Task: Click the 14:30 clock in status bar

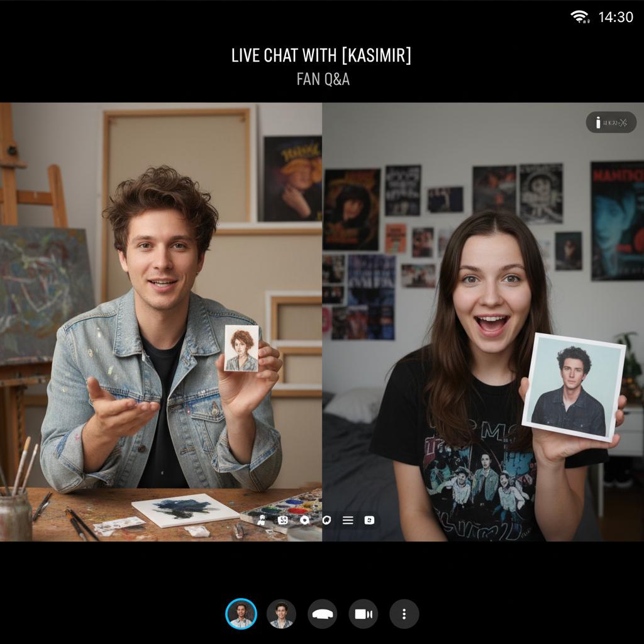Action: pyautogui.click(x=616, y=17)
